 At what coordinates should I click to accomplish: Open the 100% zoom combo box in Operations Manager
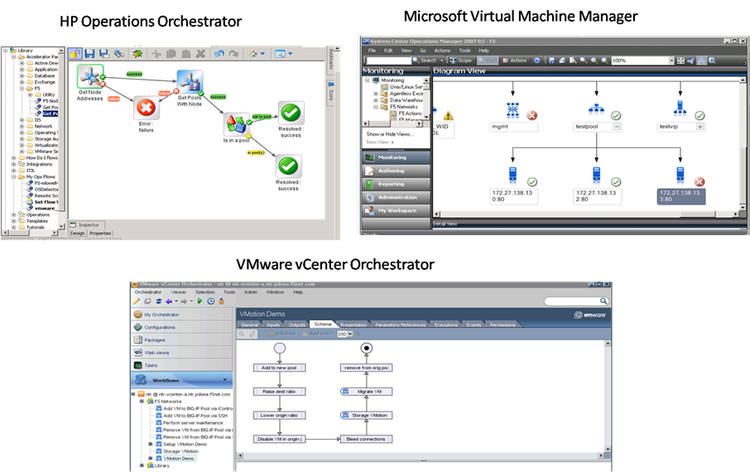(x=642, y=60)
